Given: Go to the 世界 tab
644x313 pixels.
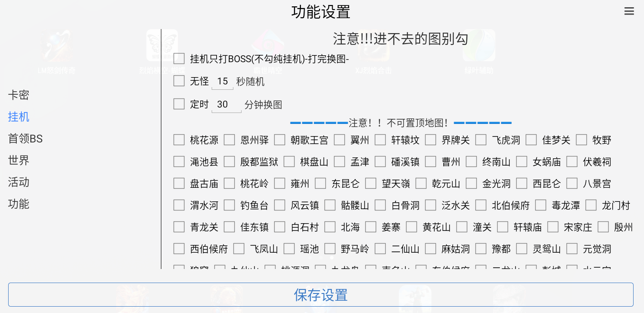Looking at the screenshot, I should tap(19, 160).
